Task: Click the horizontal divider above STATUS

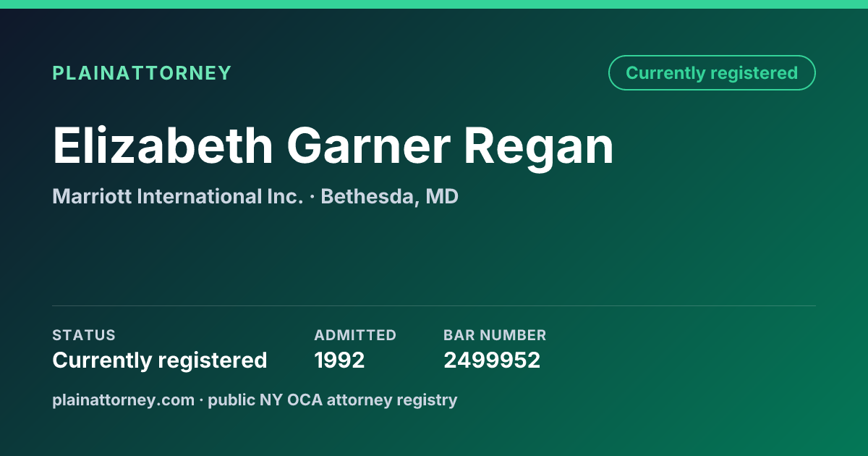Action: click(434, 305)
